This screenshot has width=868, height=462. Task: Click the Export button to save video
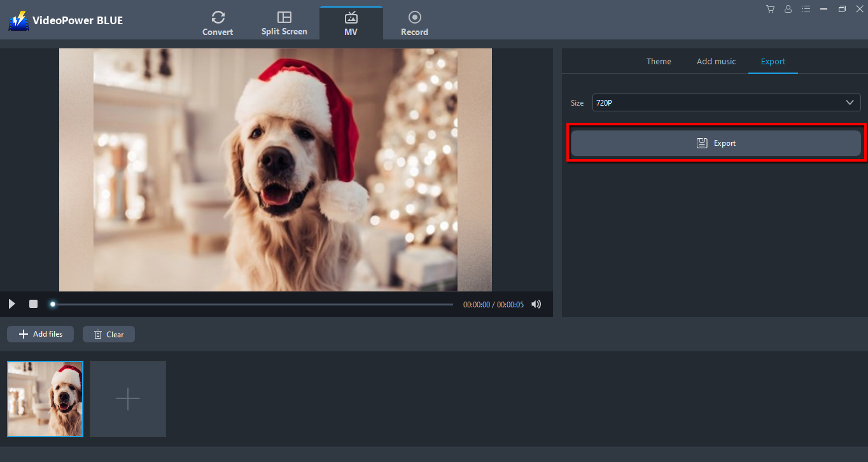point(715,143)
